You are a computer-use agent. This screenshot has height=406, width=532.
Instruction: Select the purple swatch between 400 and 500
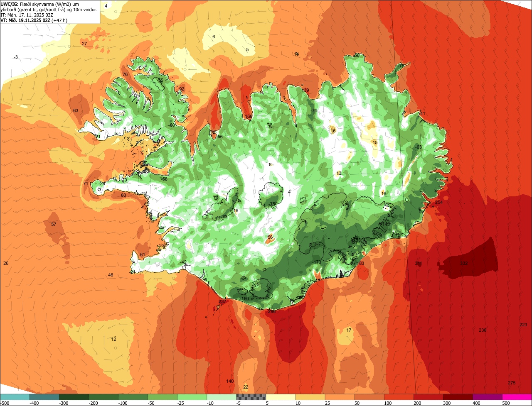487,397
